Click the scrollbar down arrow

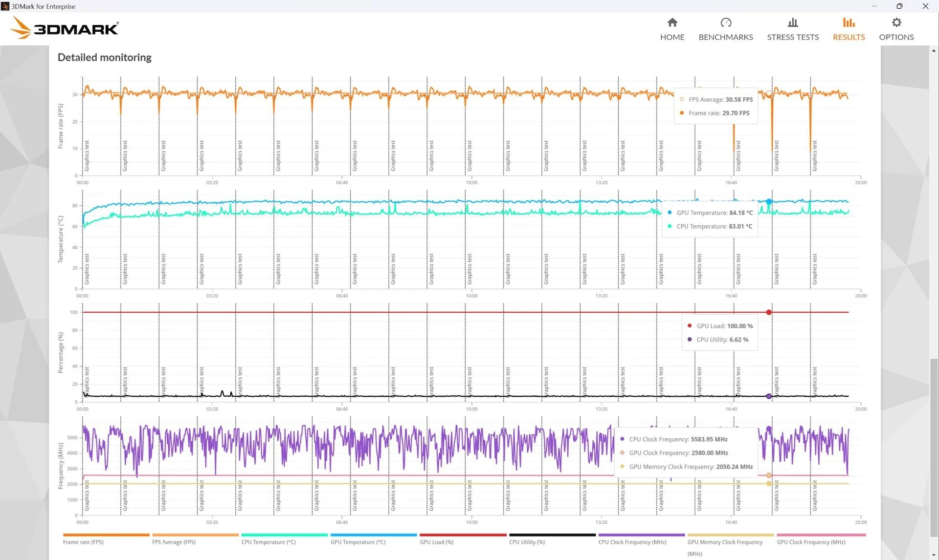click(x=934, y=556)
